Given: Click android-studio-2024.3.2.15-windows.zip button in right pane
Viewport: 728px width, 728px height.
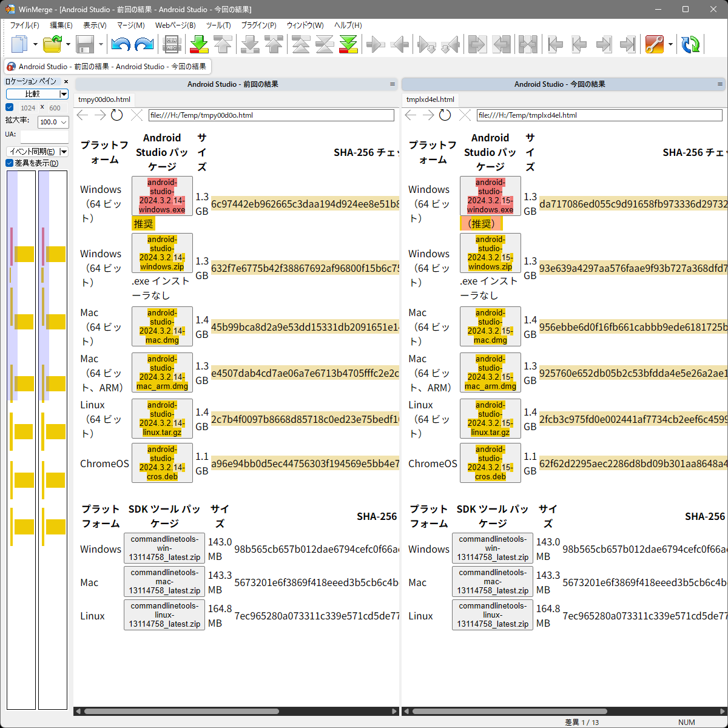Looking at the screenshot, I should (490, 253).
